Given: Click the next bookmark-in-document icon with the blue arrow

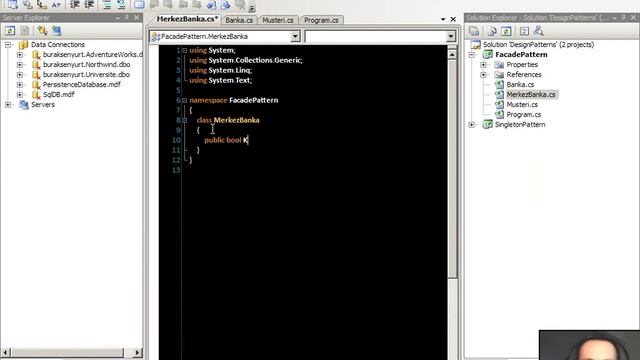Looking at the screenshot, I should point(226,4).
